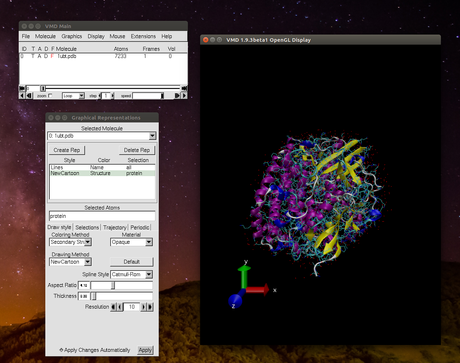Step one frame backward in VMD Main
This screenshot has height=363, width=460.
click(29, 96)
